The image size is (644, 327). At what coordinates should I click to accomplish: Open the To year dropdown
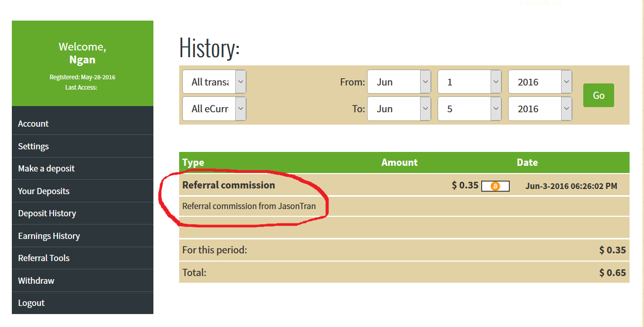pos(540,109)
